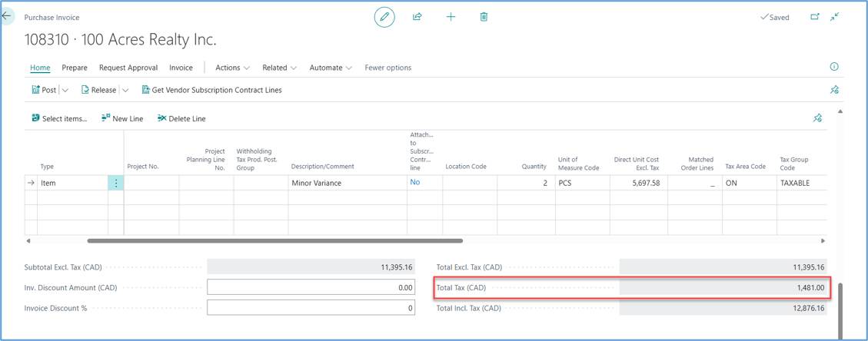Click the scroll right arrow
Viewport: 868px width, 341px height.
point(823,241)
